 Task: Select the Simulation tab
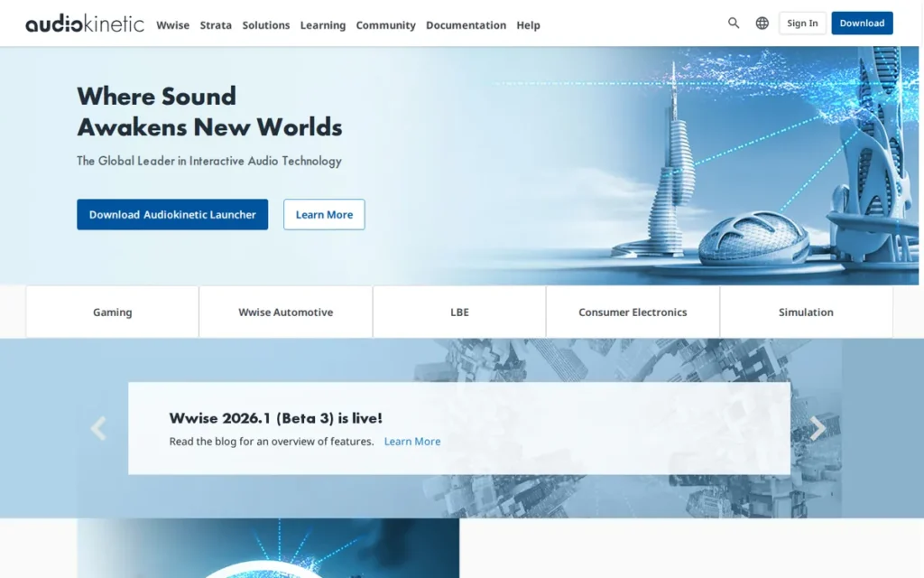[x=806, y=312]
